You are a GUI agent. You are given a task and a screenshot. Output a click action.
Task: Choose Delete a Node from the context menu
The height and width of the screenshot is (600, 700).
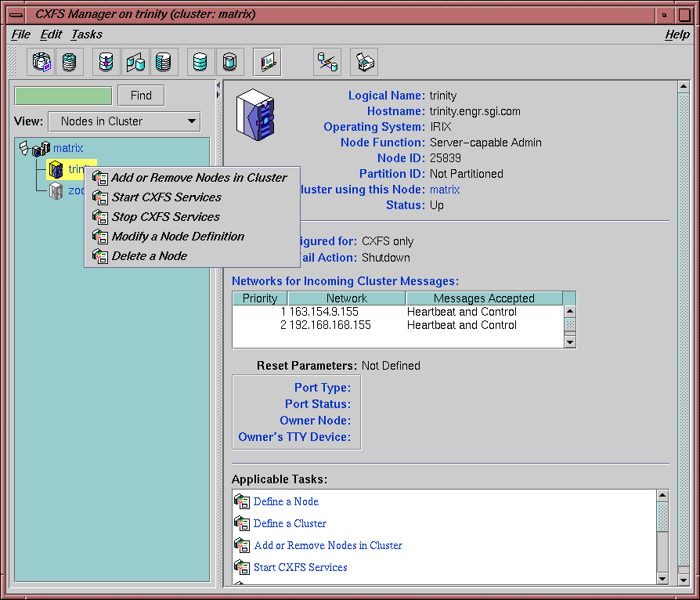tap(192, 256)
